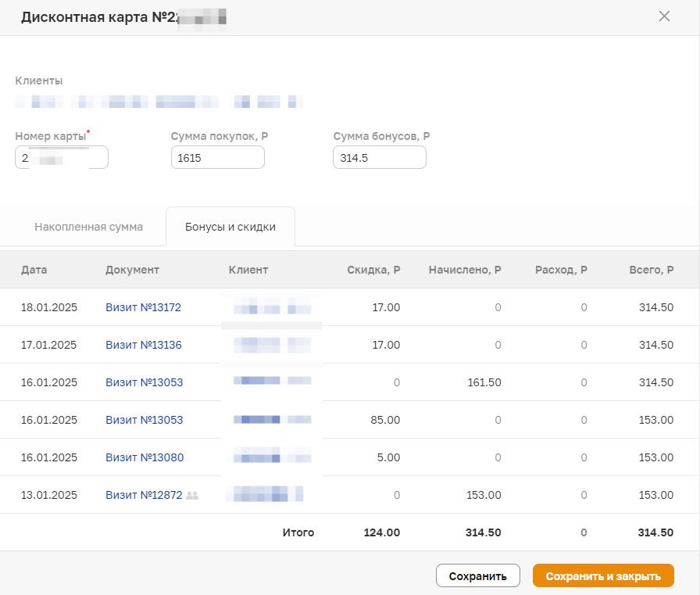The height and width of the screenshot is (595, 700).
Task: Click the 5.00 discount value
Action: (x=388, y=457)
